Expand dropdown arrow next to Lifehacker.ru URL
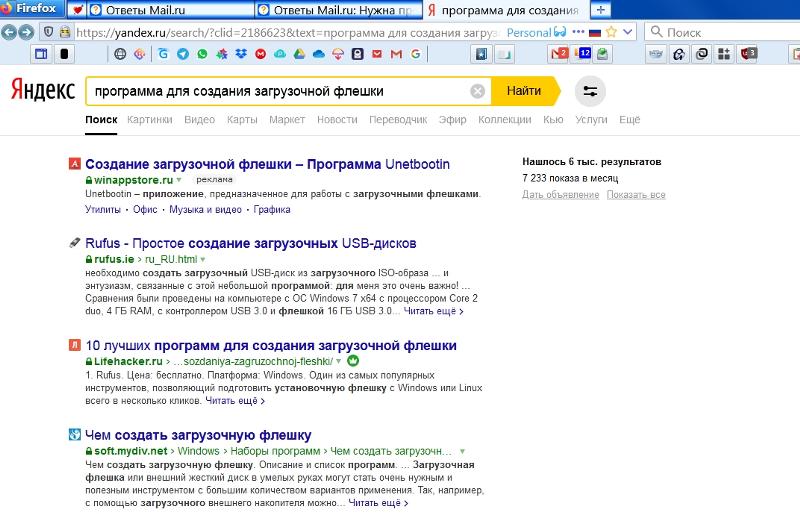The image size is (800, 514). [x=339, y=361]
